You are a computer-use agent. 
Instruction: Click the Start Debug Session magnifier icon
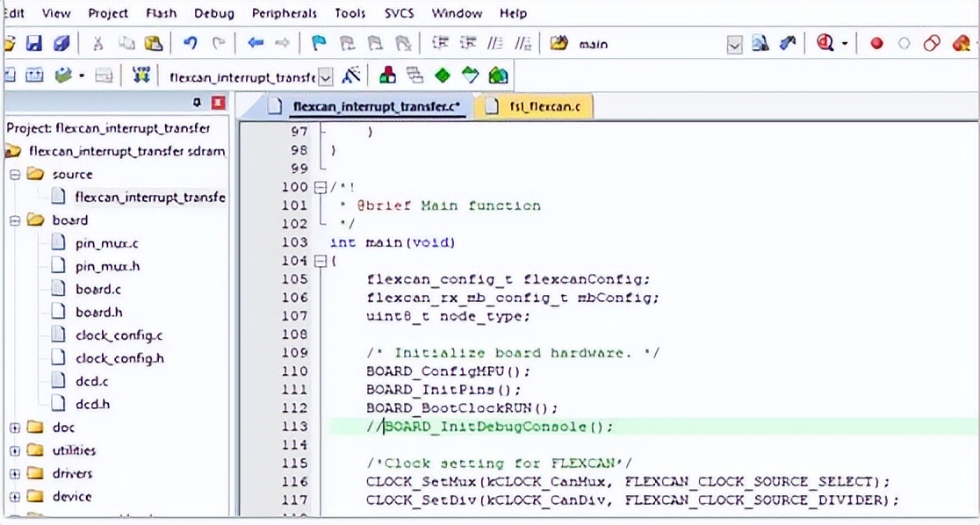825,43
